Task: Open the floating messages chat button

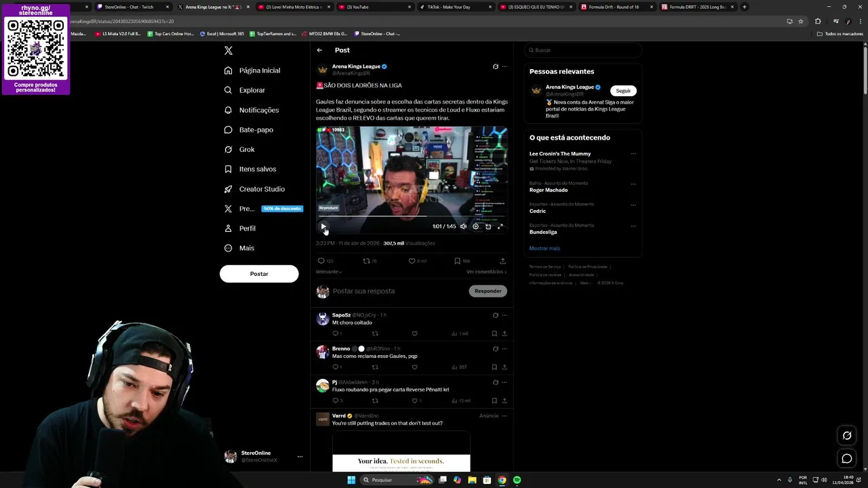Action: tap(847, 459)
